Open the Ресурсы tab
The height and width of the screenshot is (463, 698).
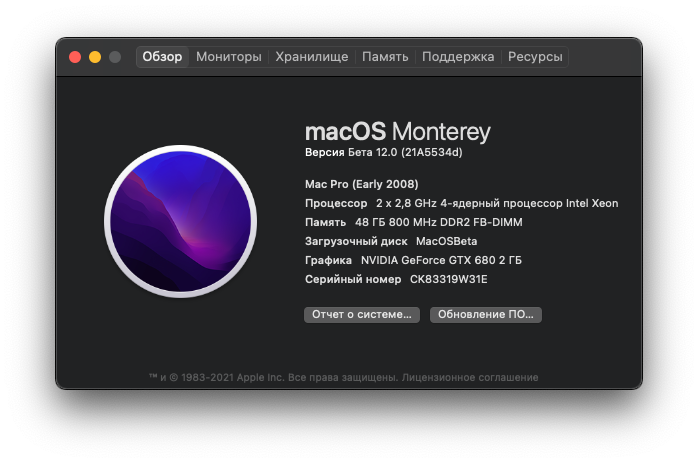pos(535,57)
